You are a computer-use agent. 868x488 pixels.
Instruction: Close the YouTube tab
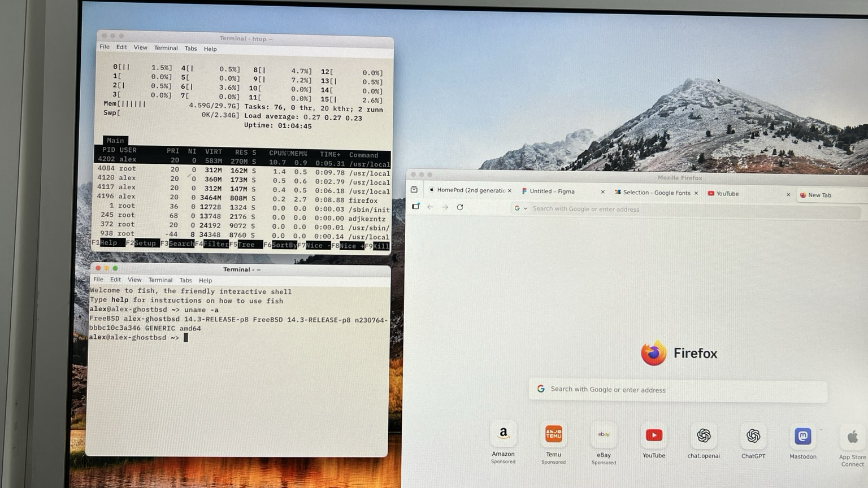coord(788,195)
